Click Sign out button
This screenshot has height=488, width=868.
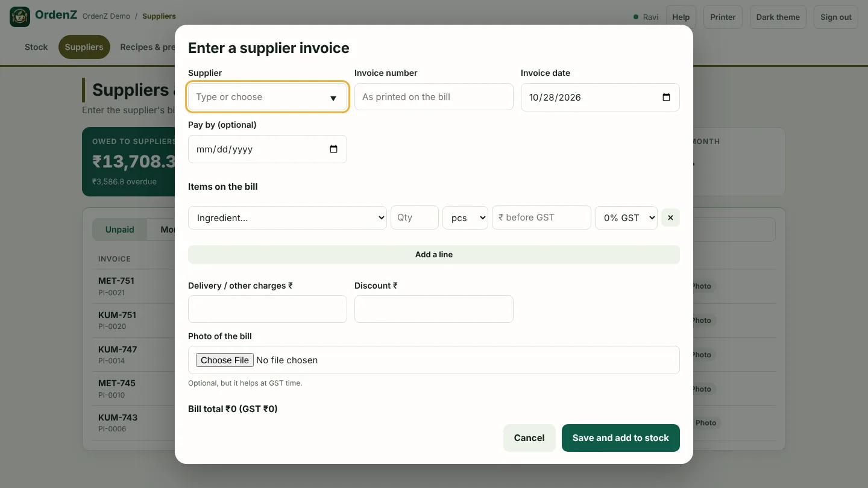(836, 17)
